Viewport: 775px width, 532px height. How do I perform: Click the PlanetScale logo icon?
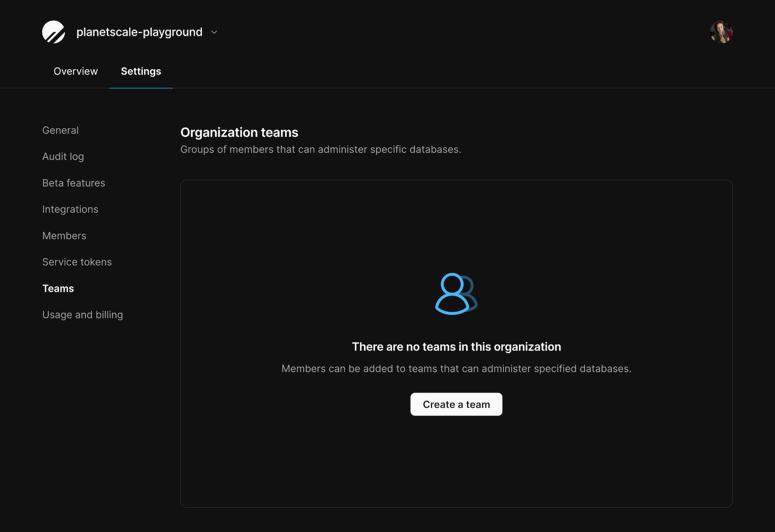(53, 32)
